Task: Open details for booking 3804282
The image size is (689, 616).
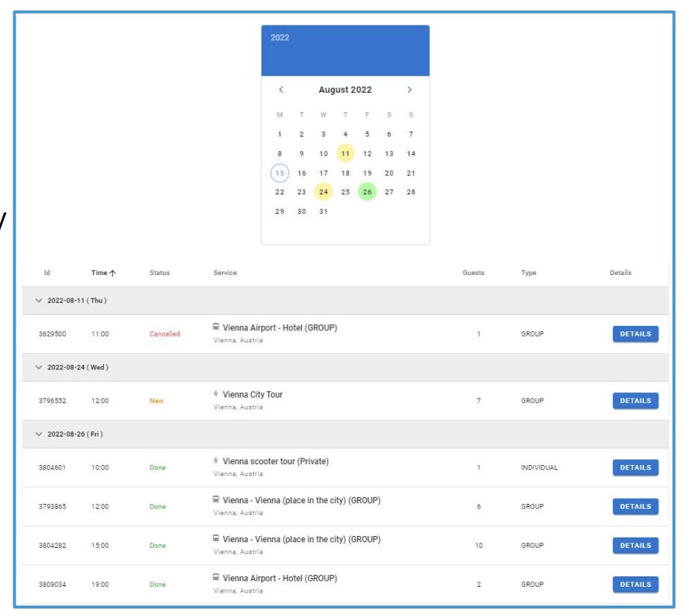Action: pos(635,545)
